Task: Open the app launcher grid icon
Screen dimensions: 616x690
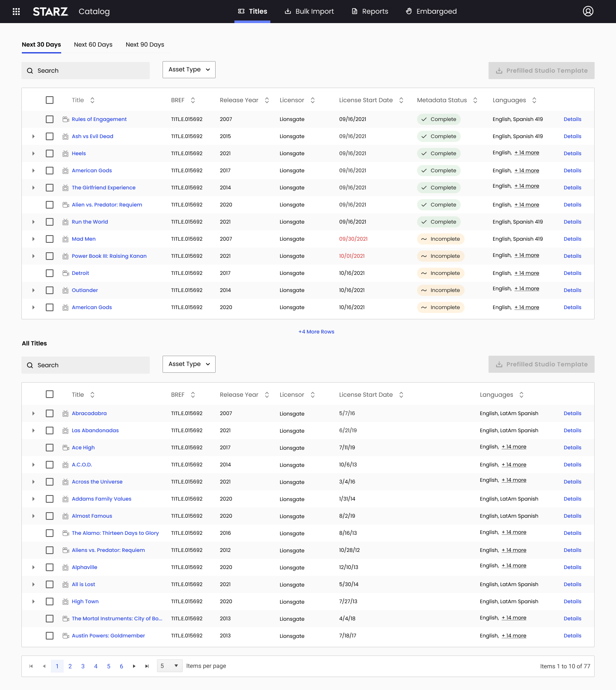Action: [x=16, y=12]
